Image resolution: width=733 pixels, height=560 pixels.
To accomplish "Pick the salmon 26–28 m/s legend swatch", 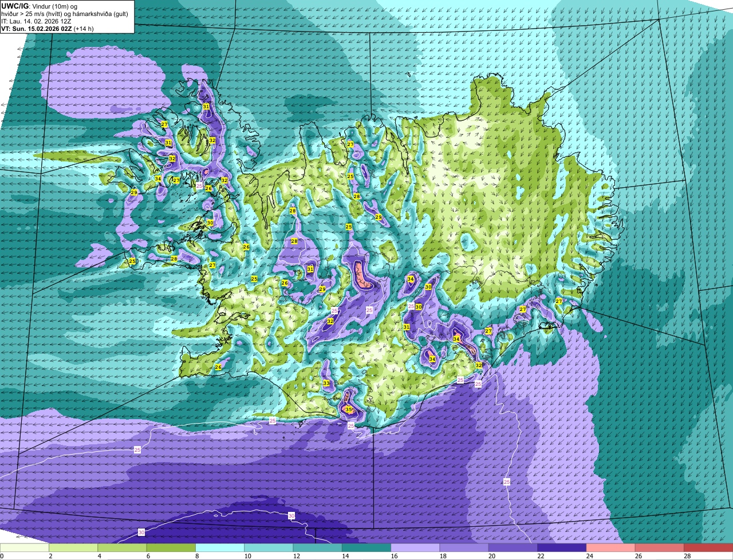I will (x=660, y=547).
